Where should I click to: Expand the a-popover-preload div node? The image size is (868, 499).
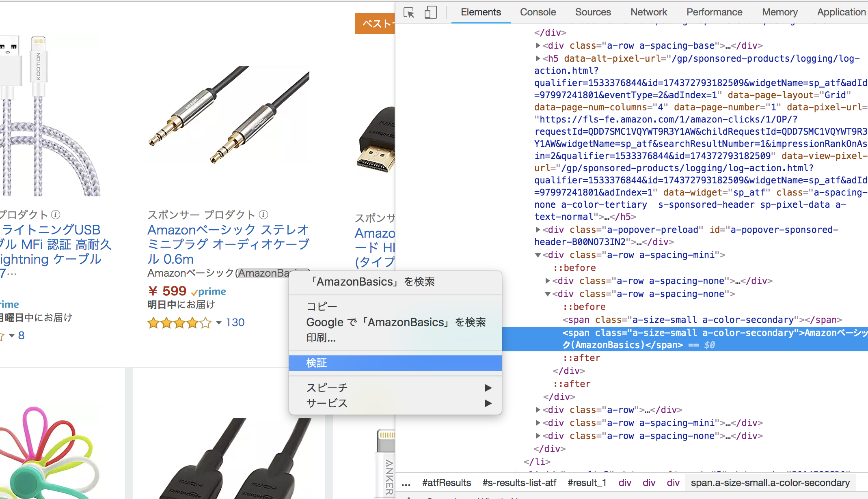click(538, 230)
